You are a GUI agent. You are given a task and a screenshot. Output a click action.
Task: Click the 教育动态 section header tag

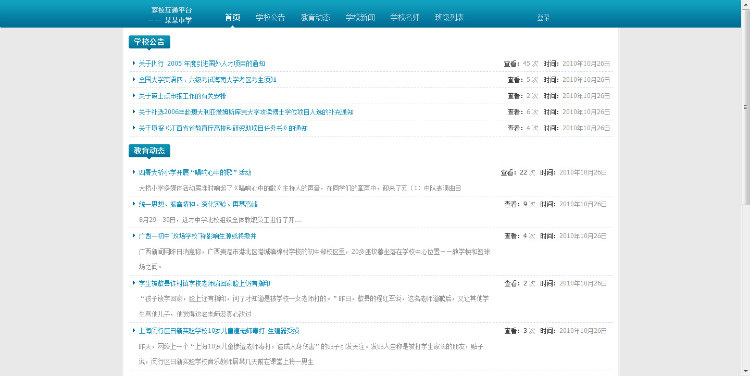tap(149, 151)
